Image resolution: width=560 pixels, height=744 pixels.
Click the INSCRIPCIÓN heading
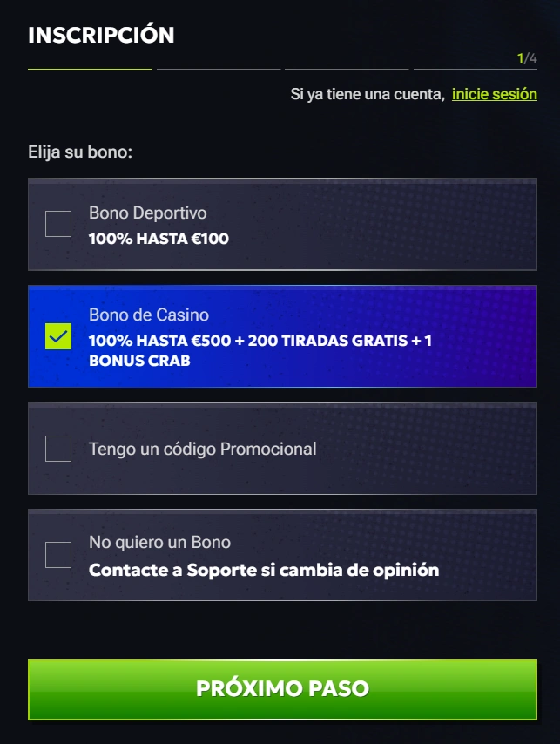click(101, 36)
